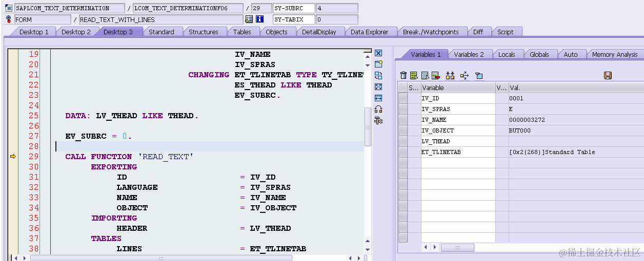Screen dimensions: 644x261
Task: Open the blue information icon in header
Action: click(x=259, y=19)
